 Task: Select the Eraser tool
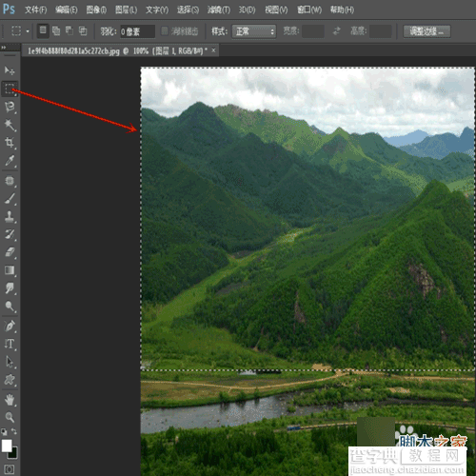[x=10, y=252]
